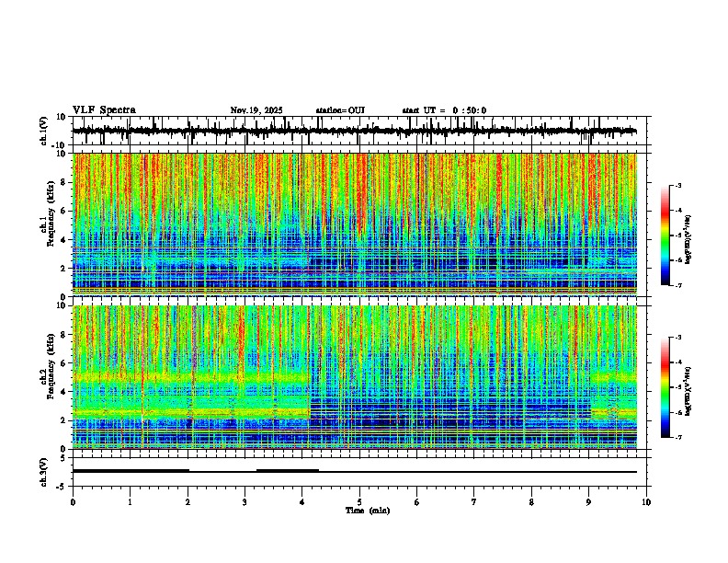The height and width of the screenshot is (563, 728).
Task: Click the ch.2 frequency tick "4"
Action: point(63,392)
